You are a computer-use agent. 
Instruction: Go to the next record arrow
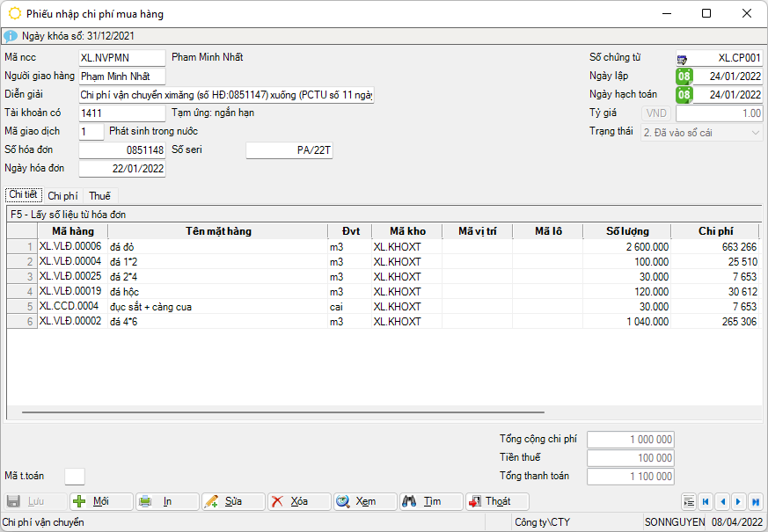(x=738, y=501)
